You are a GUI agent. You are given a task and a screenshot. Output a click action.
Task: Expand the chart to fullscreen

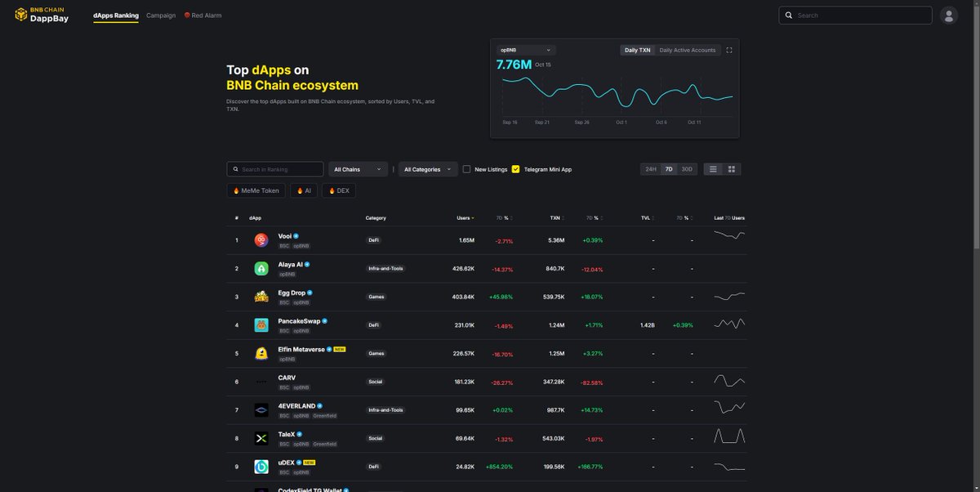(729, 50)
